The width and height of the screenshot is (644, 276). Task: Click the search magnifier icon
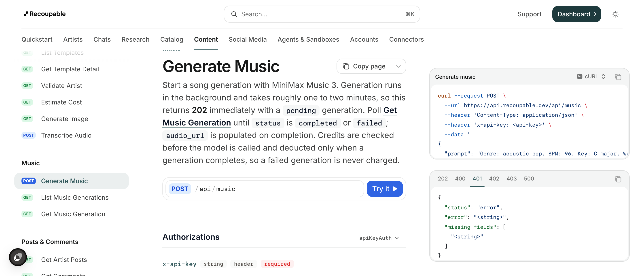(234, 14)
